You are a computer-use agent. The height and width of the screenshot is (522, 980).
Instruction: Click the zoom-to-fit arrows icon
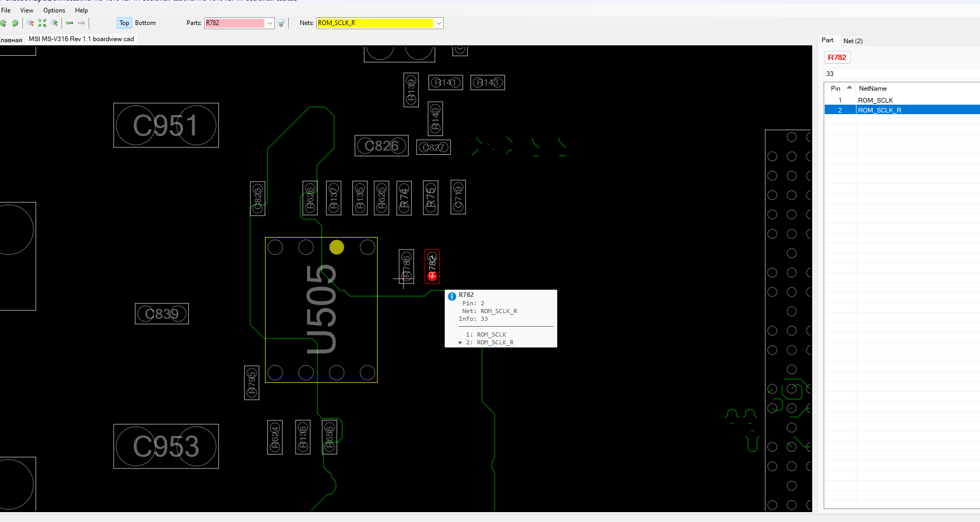click(42, 23)
